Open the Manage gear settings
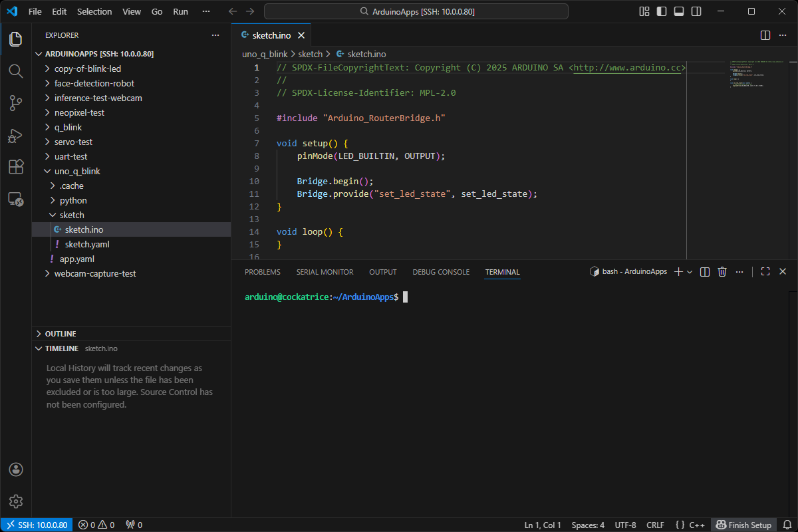Screen dimensions: 798x532 click(16, 501)
